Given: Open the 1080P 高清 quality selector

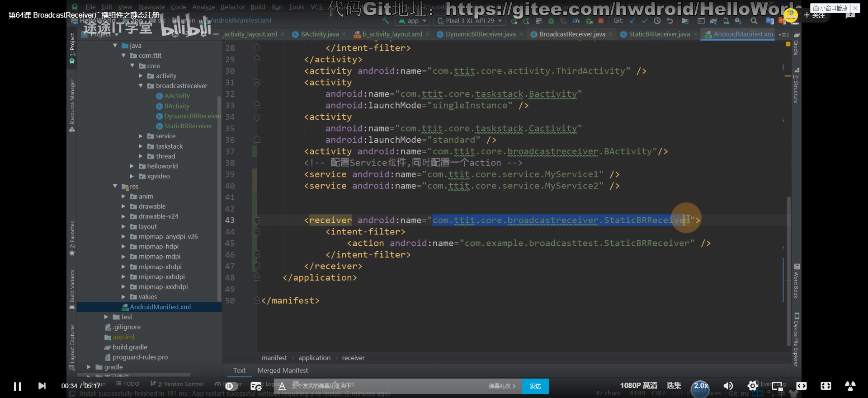Looking at the screenshot, I should (x=638, y=386).
